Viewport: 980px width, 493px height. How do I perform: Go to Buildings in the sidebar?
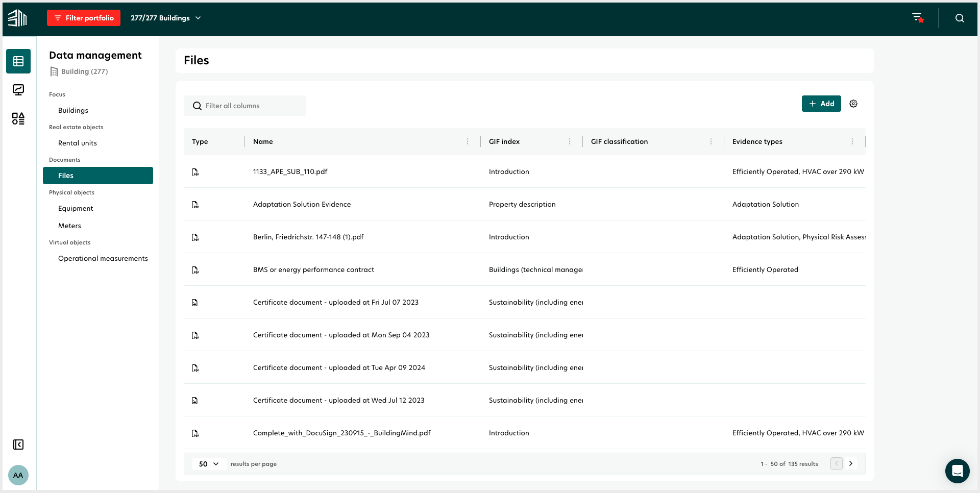tap(73, 110)
